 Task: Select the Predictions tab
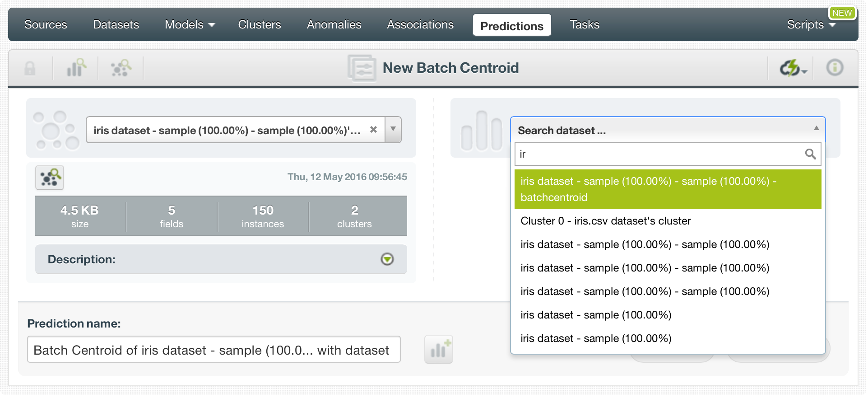[512, 25]
